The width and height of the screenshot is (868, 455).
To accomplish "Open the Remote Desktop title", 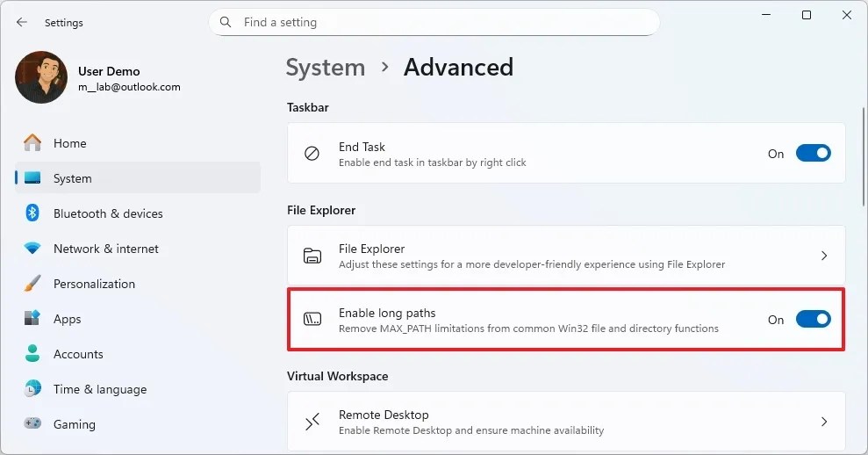I will tap(384, 415).
